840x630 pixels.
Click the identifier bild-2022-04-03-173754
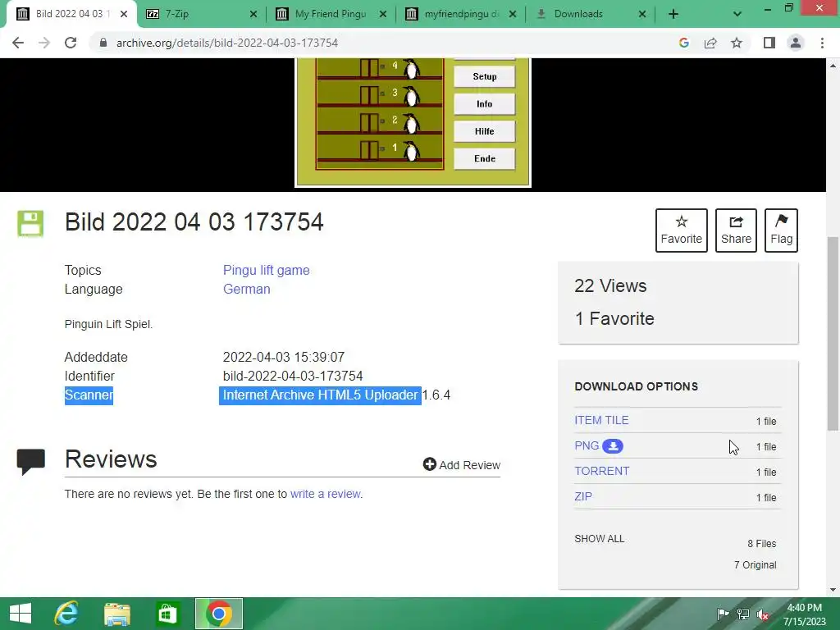pos(293,376)
